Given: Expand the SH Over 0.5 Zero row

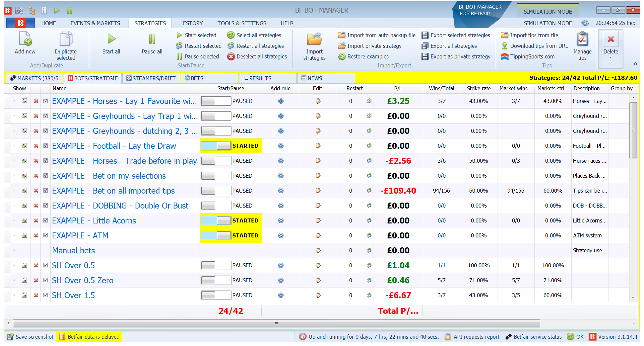Looking at the screenshot, I should (x=14, y=280).
